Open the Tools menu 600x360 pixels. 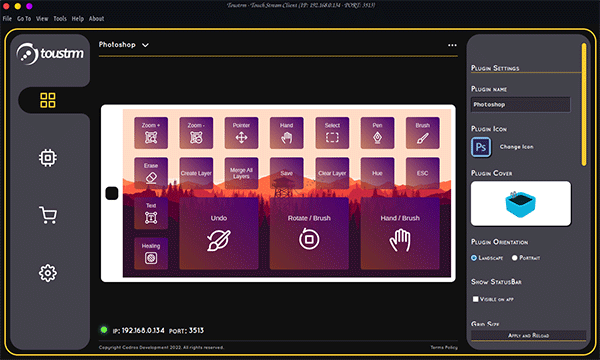point(60,18)
